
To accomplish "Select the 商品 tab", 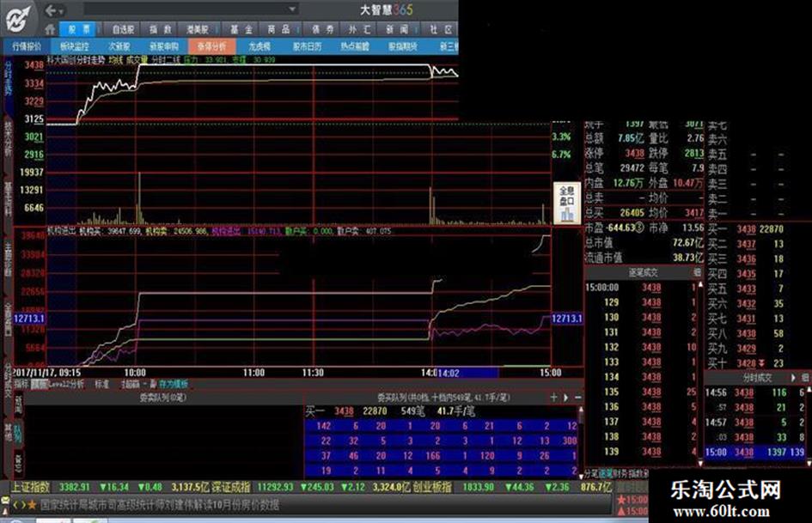I will tap(278, 29).
